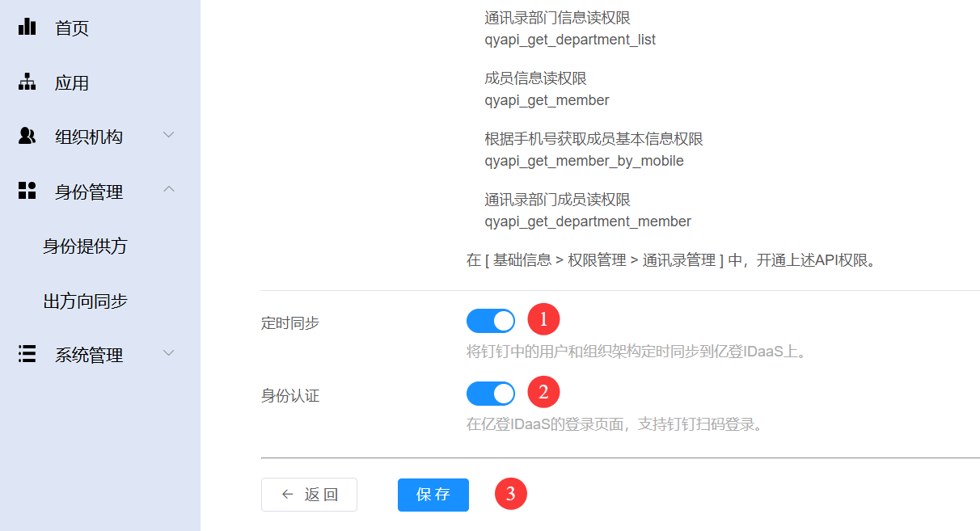Click the red step marker 1
The height and width of the screenshot is (531, 980).
point(543,319)
